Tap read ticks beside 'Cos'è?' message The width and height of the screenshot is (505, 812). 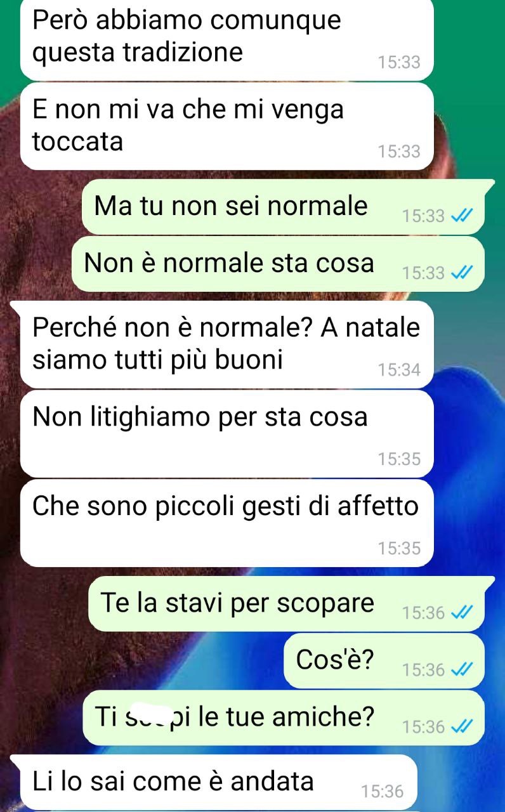[x=461, y=670]
